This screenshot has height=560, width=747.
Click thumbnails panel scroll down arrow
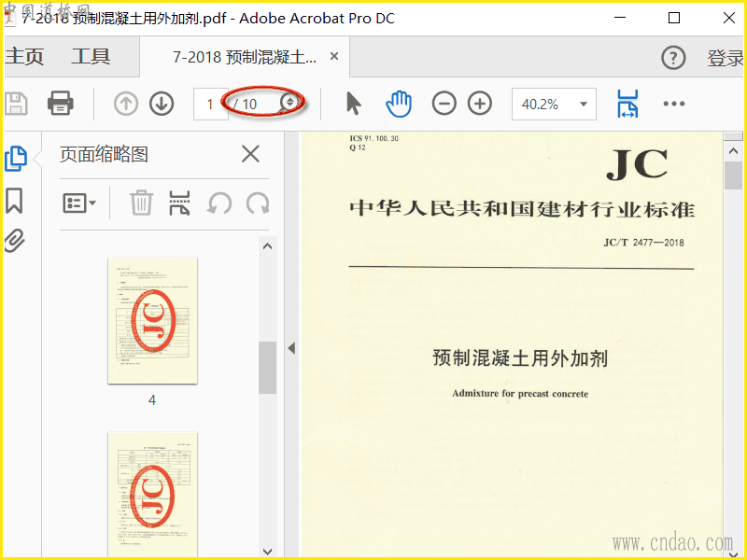click(268, 552)
